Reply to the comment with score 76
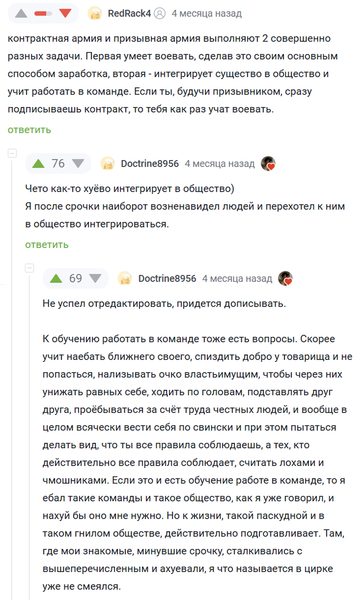The width and height of the screenshot is (364, 600). 47,244
